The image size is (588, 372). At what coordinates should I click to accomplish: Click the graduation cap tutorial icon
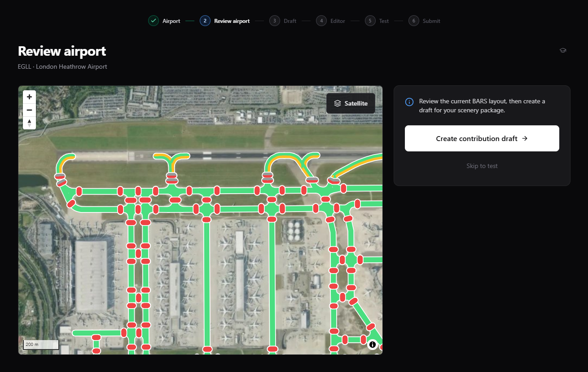tap(563, 50)
